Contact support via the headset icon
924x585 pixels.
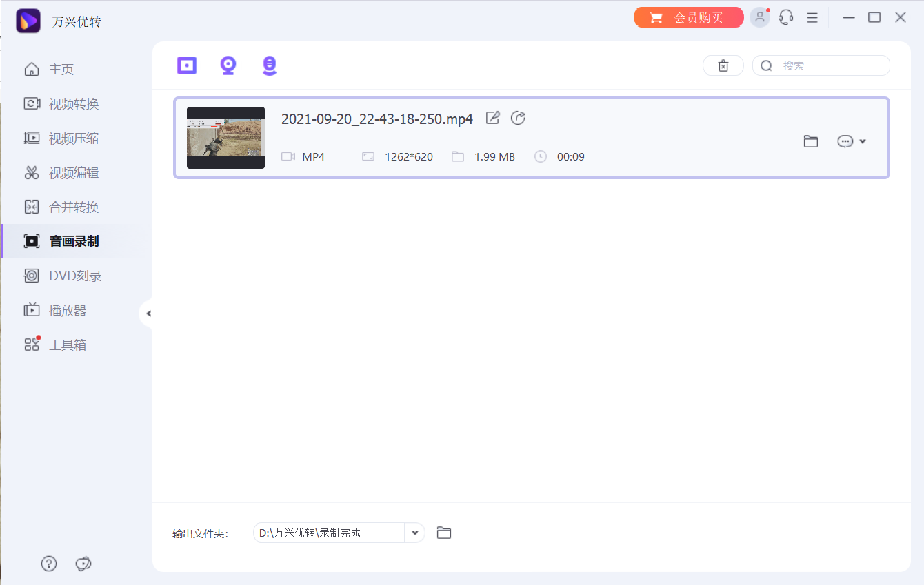(x=785, y=17)
